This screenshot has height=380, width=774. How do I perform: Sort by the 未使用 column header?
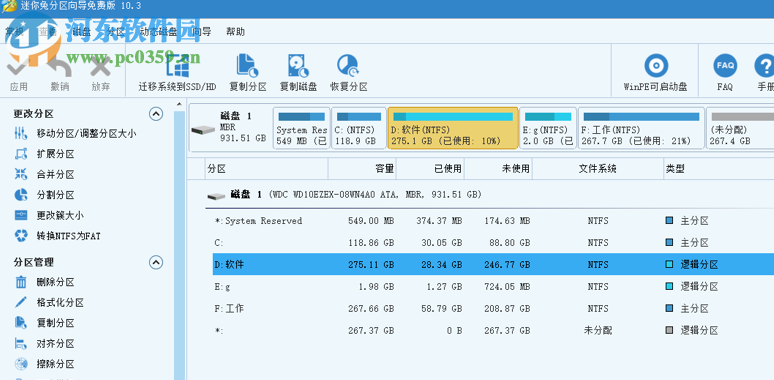(x=499, y=169)
